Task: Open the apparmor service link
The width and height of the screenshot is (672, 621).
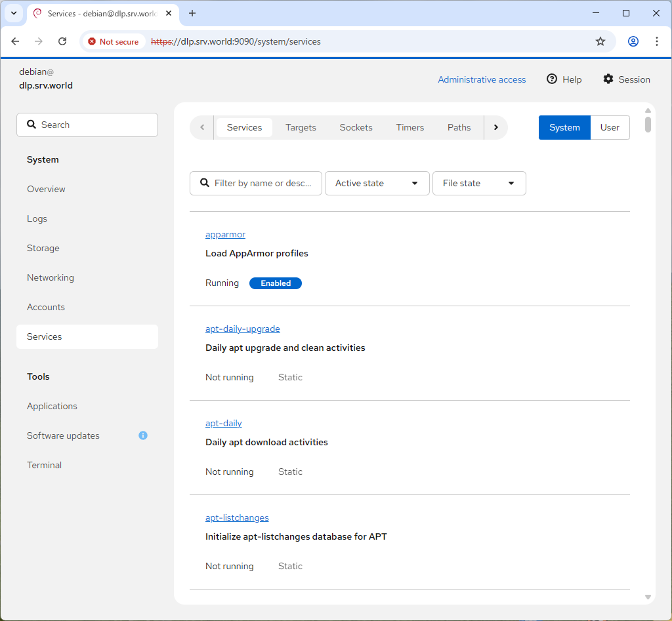Action: coord(225,235)
